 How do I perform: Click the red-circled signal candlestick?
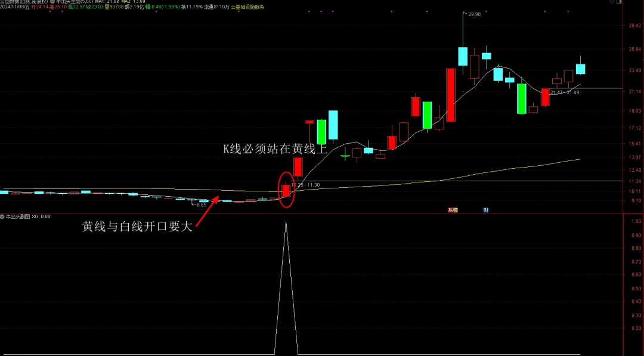tap(286, 190)
